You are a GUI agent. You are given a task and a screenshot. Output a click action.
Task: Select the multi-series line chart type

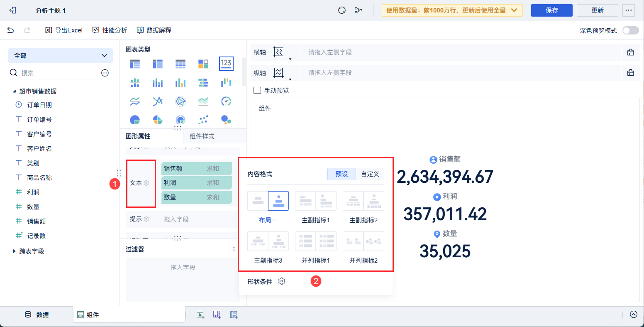[158, 101]
